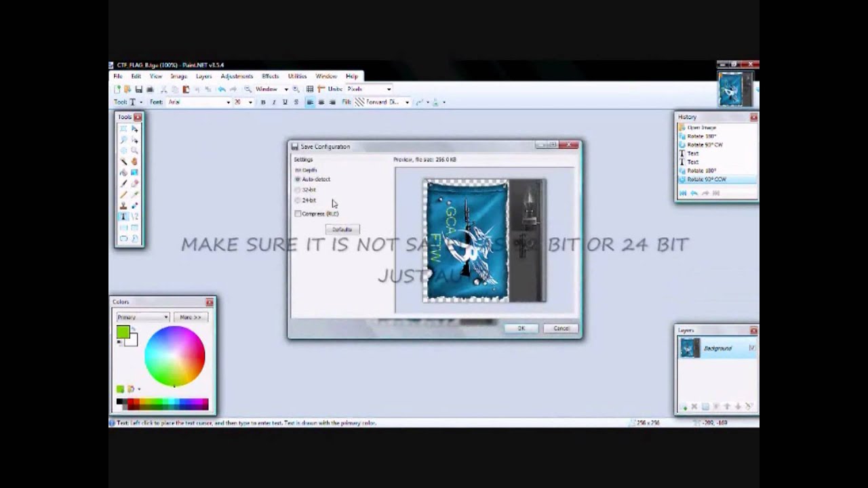This screenshot has height=488, width=868.
Task: Select the 24-bit depth option
Action: 306,200
